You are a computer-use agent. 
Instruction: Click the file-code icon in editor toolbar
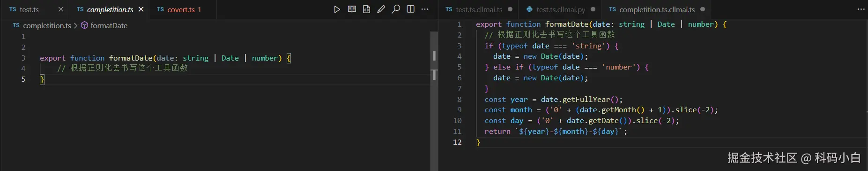tap(366, 9)
